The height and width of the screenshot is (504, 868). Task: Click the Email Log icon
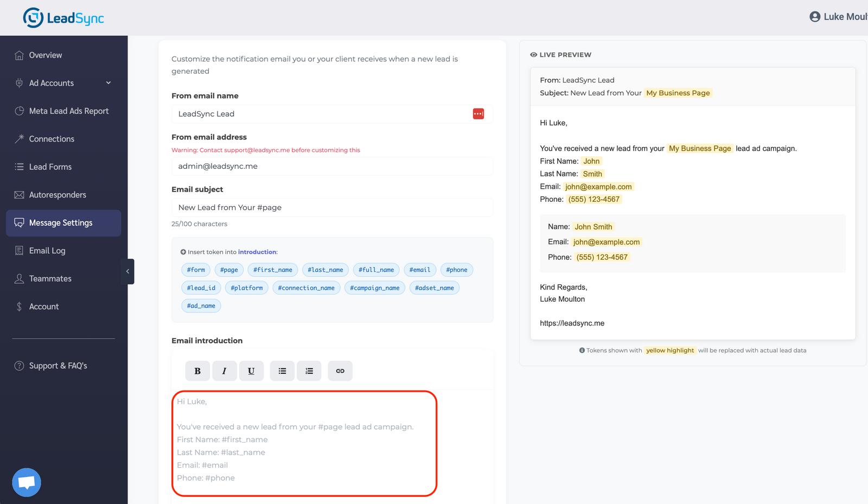point(18,250)
